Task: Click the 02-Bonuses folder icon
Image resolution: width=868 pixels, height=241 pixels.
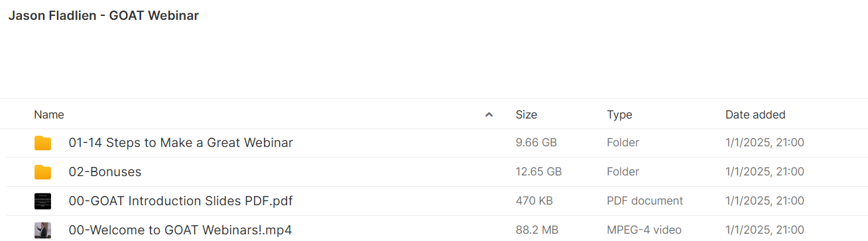Action: coord(42,172)
